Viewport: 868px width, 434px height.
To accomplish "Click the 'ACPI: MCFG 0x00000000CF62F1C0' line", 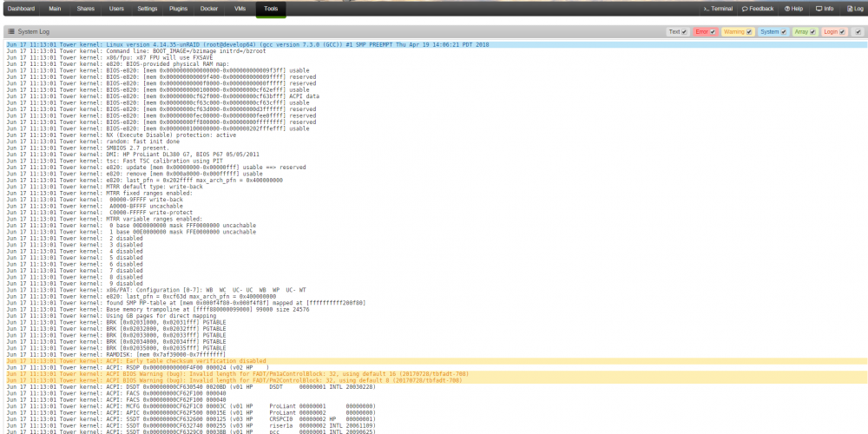I will click(x=191, y=406).
